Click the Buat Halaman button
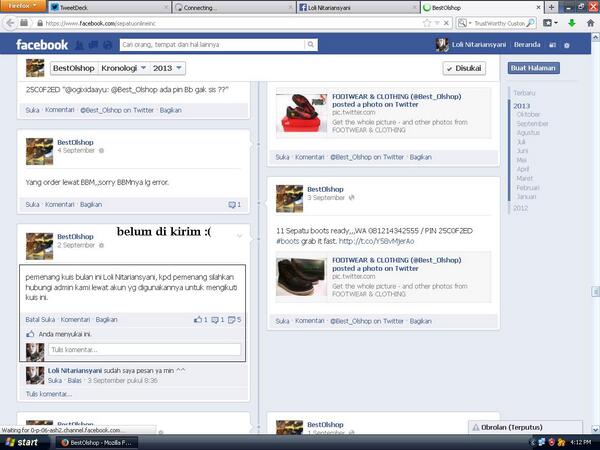The height and width of the screenshot is (450, 600). coord(533,68)
